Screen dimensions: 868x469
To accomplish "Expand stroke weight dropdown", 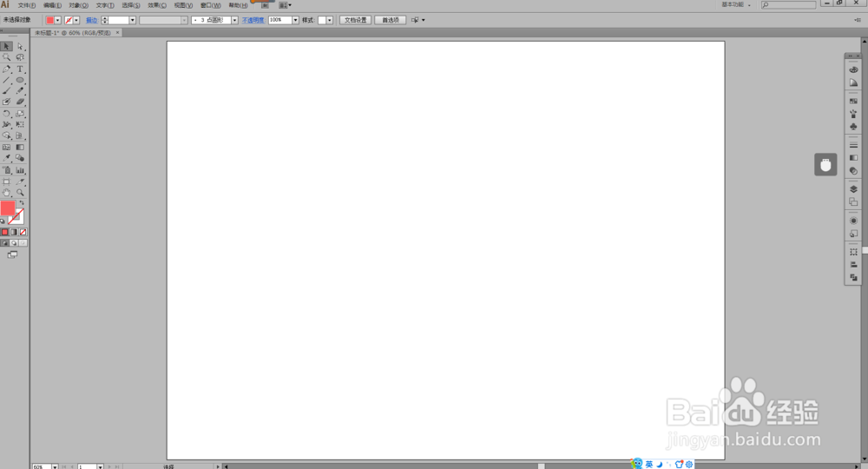I will (x=132, y=20).
